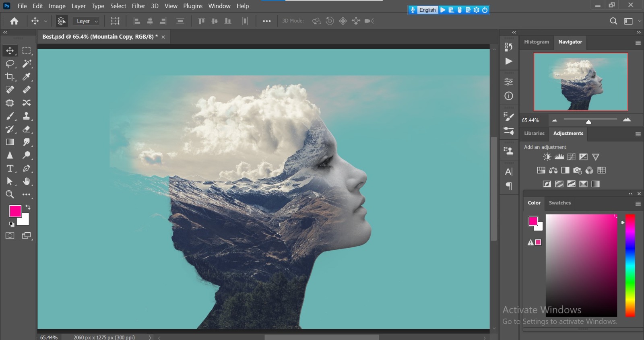644x340 pixels.
Task: Add a Brightness/Contrast adjustment
Action: (547, 157)
